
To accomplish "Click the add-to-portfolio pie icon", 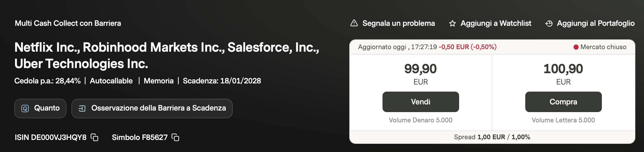I will tap(549, 24).
